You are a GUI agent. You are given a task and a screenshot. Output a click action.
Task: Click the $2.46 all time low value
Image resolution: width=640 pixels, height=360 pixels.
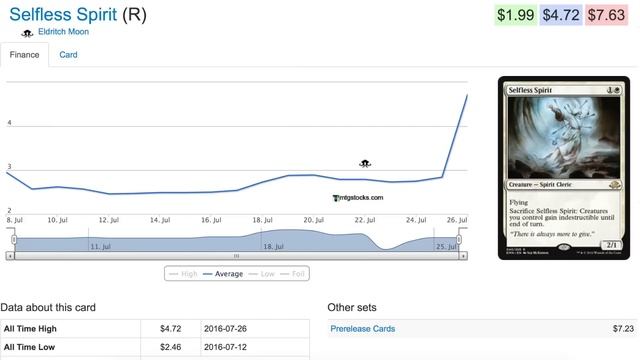[x=171, y=347]
